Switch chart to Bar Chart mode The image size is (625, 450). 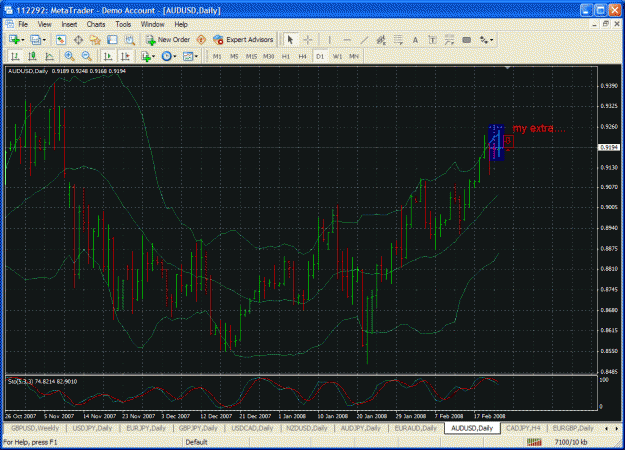[15, 56]
